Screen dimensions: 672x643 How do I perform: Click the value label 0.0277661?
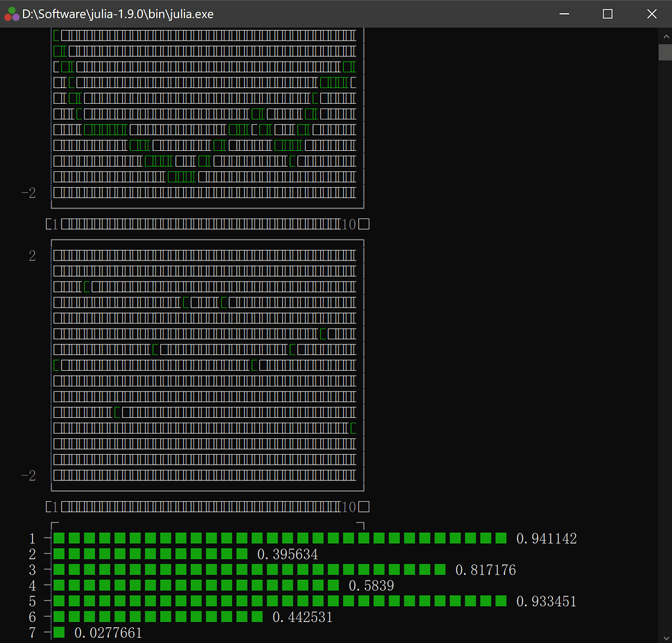click(107, 633)
